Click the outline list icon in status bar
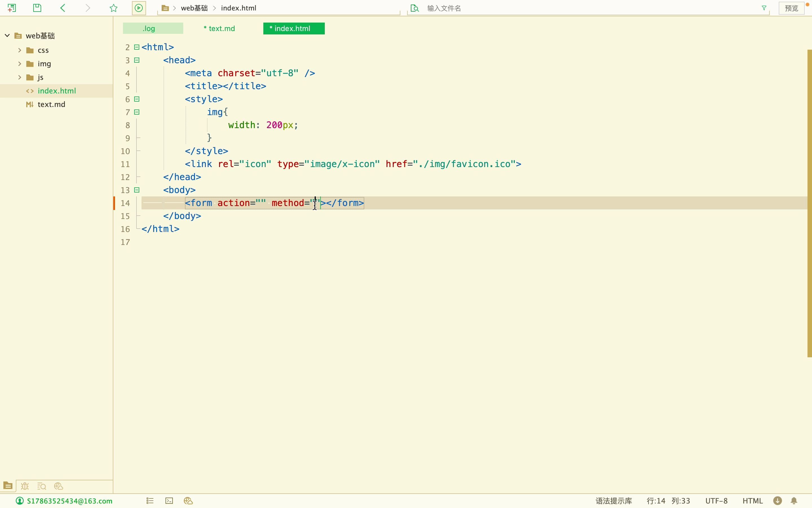Image resolution: width=812 pixels, height=508 pixels. [x=150, y=501]
